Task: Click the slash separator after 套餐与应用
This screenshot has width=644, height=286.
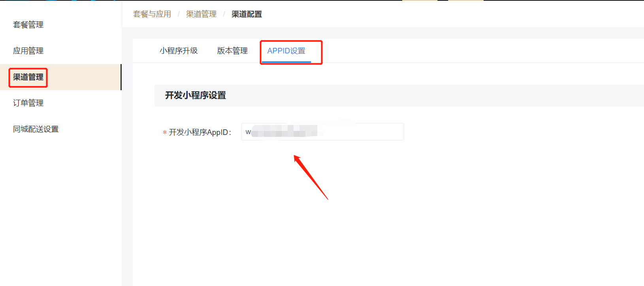Action: (x=179, y=14)
